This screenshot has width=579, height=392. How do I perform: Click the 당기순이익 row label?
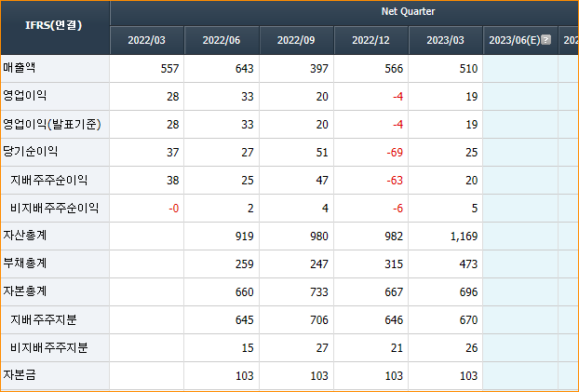(x=31, y=152)
